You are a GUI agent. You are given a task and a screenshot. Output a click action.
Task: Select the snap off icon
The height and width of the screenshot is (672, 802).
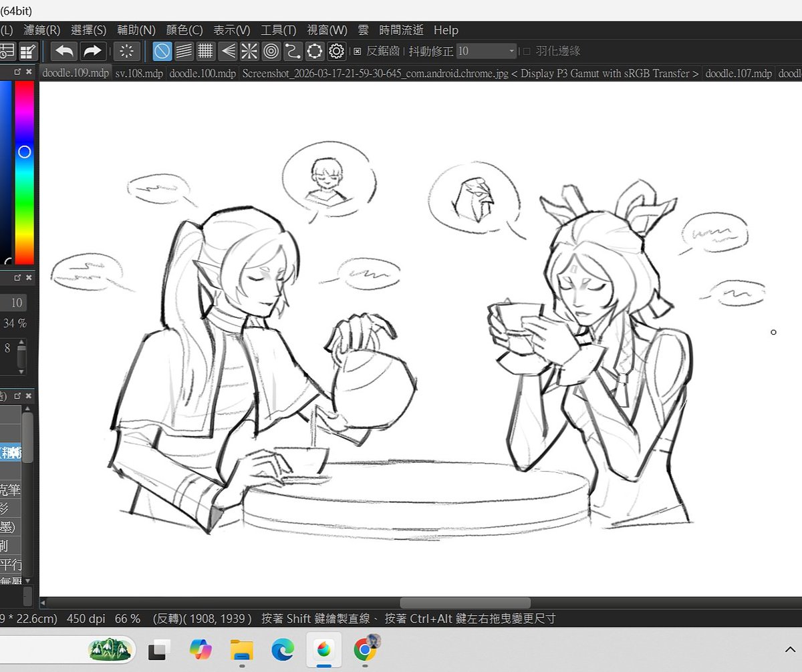pyautogui.click(x=162, y=51)
